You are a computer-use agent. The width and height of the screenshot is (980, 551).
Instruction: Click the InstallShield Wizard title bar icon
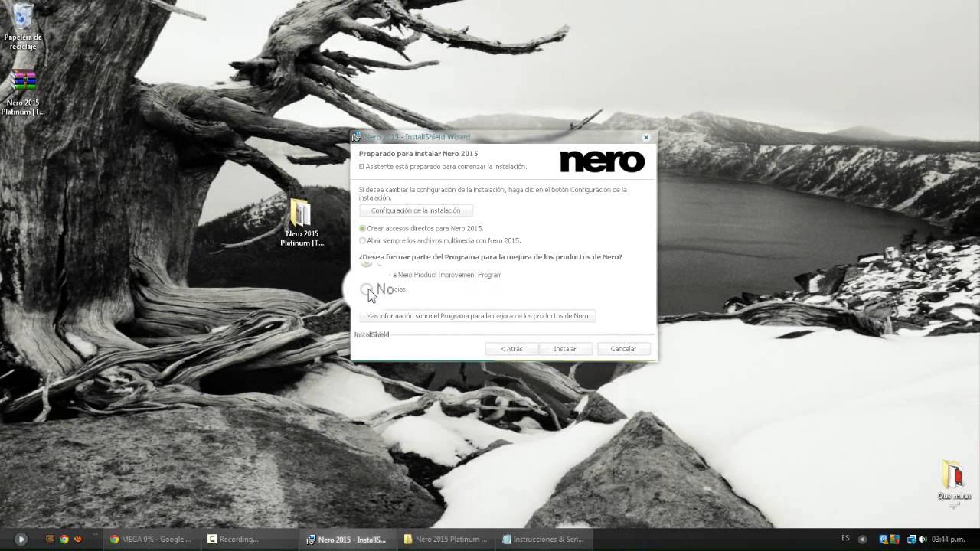(x=357, y=137)
